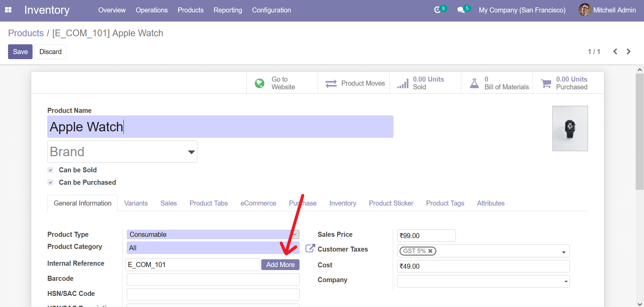
Task: Open the Mitchell Admin user menu
Action: (607, 10)
